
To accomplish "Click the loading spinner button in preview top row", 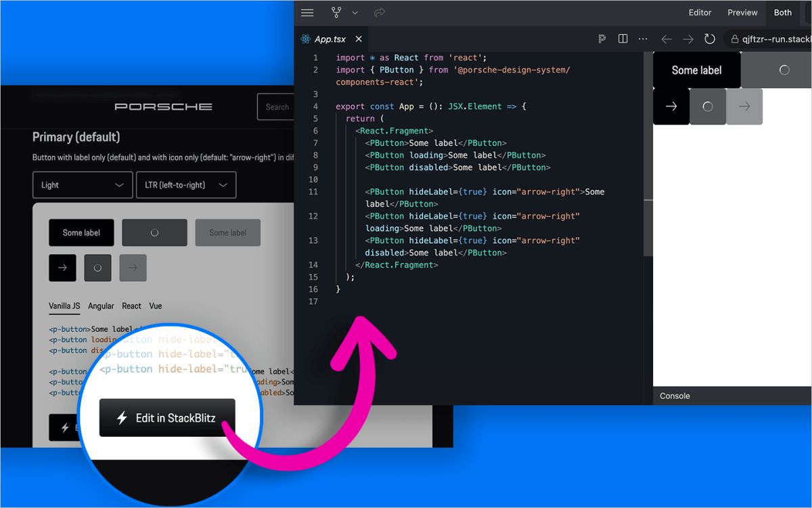I will pos(776,70).
